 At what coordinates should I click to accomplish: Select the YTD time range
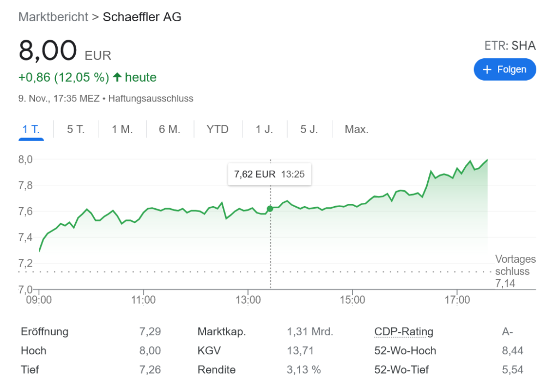click(x=217, y=129)
